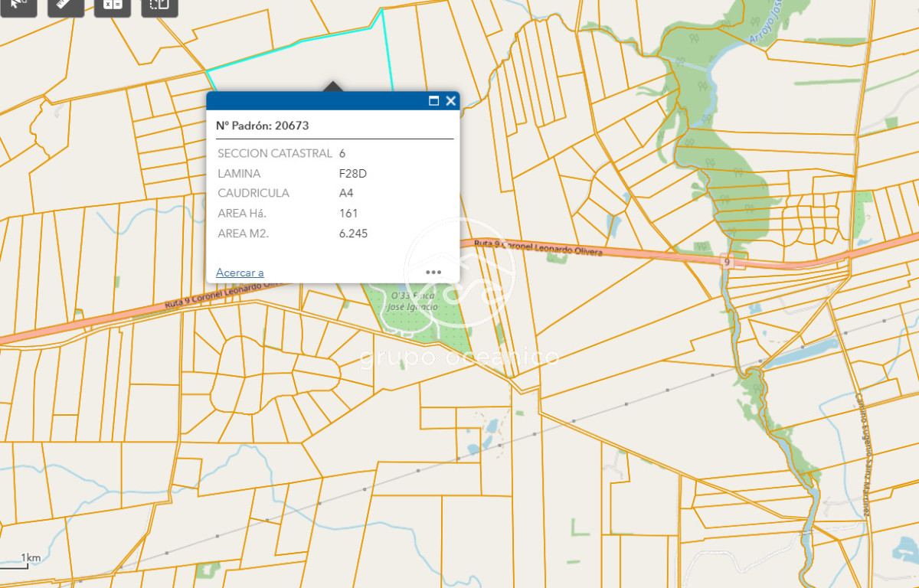Click the '1km' map scale bar

pos(21,562)
